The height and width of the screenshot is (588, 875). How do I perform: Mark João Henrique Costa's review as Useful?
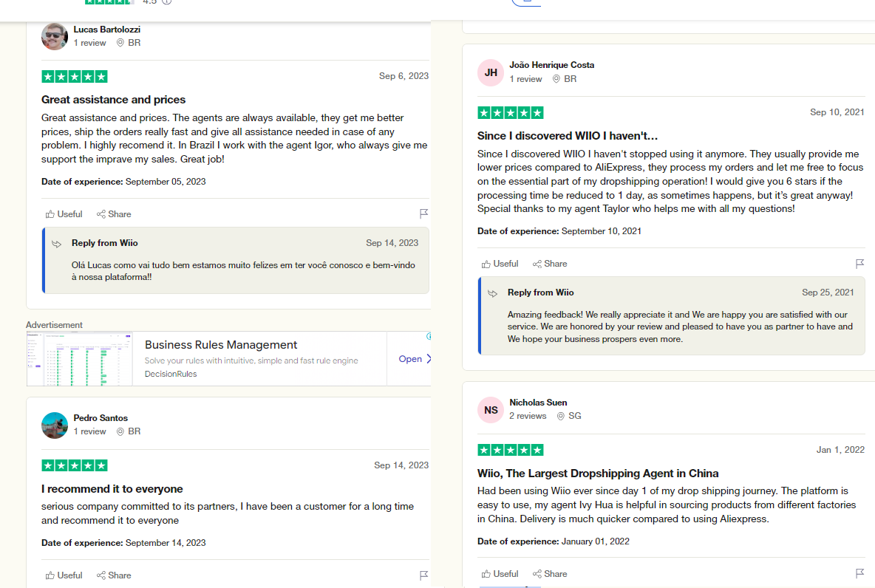500,264
